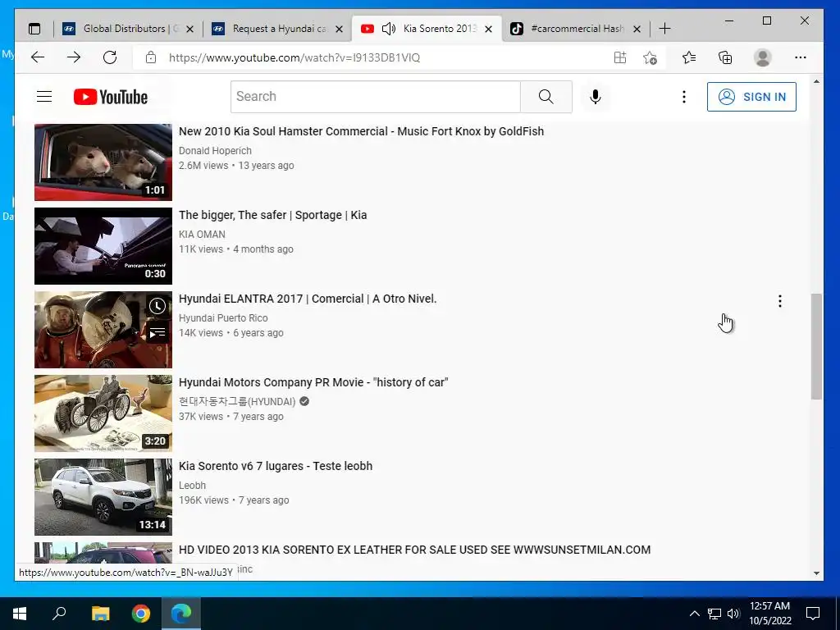This screenshot has width=840, height=630.
Task: Open the taskbar volume speaker icon
Action: [733, 614]
